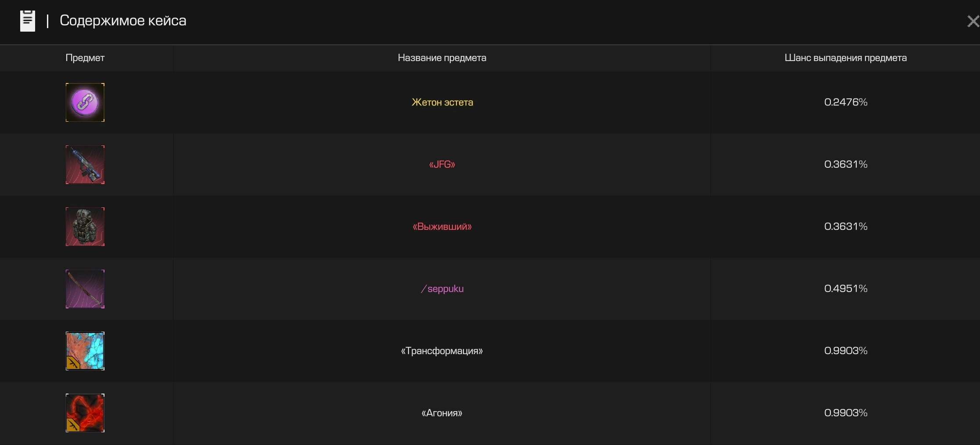Select the «Выживший» item name
This screenshot has height=445, width=980.
coord(442,227)
